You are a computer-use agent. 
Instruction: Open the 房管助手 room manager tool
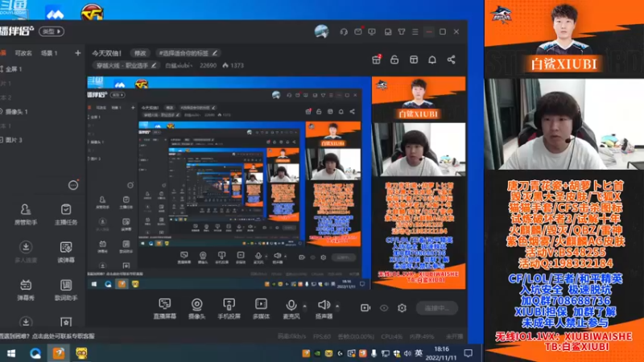pyautogui.click(x=26, y=214)
